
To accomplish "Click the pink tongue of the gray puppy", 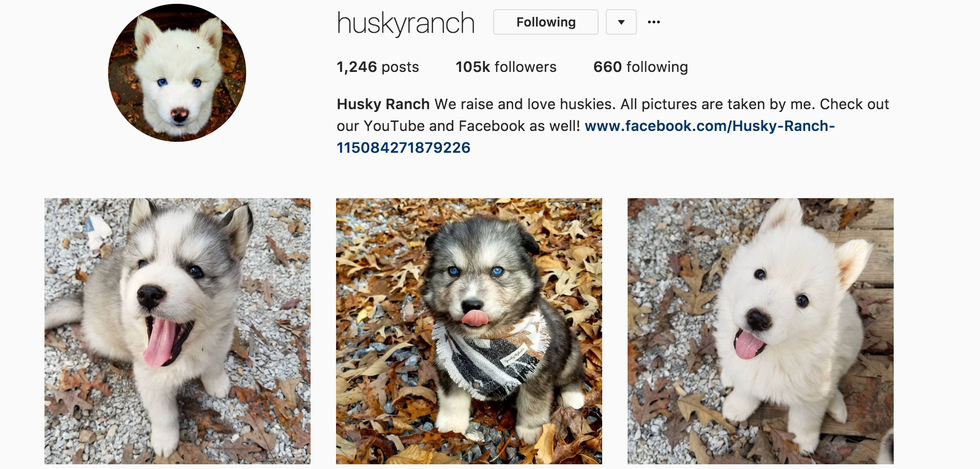I will [159, 342].
